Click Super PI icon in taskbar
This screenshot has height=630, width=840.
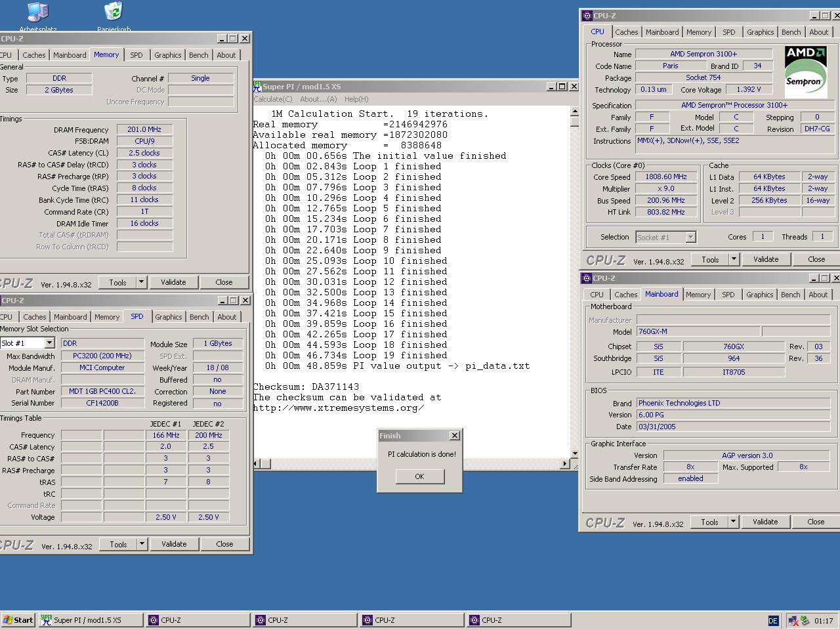[x=46, y=620]
